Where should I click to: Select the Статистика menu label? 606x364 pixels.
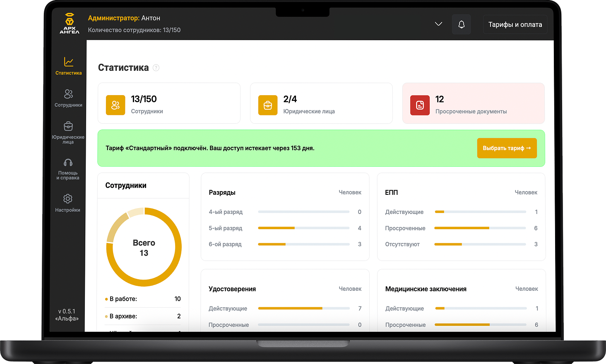coord(69,73)
